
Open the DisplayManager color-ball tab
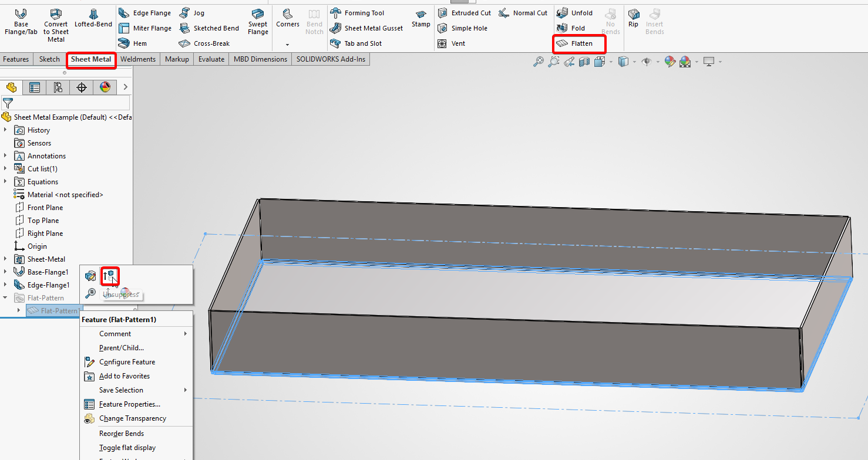click(105, 87)
